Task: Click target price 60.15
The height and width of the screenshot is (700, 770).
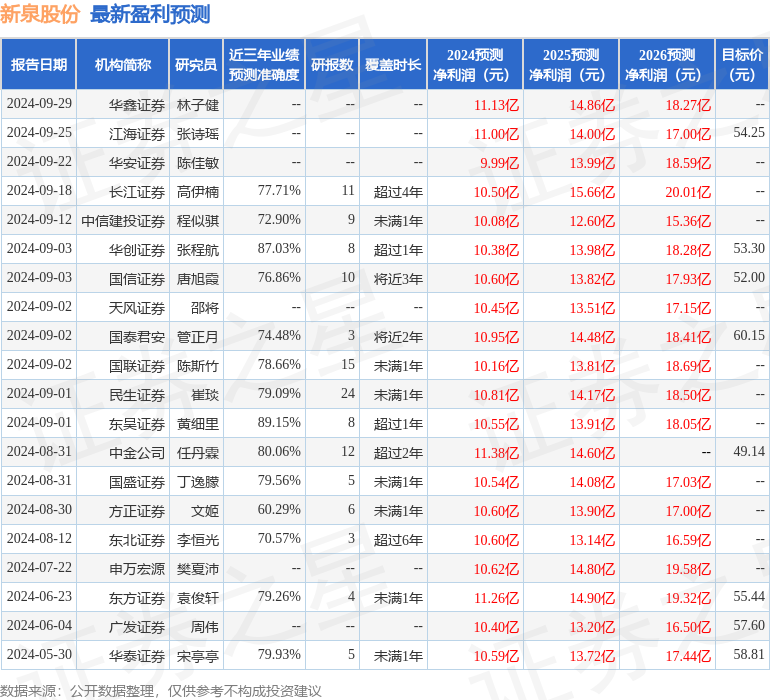Action: tap(749, 335)
